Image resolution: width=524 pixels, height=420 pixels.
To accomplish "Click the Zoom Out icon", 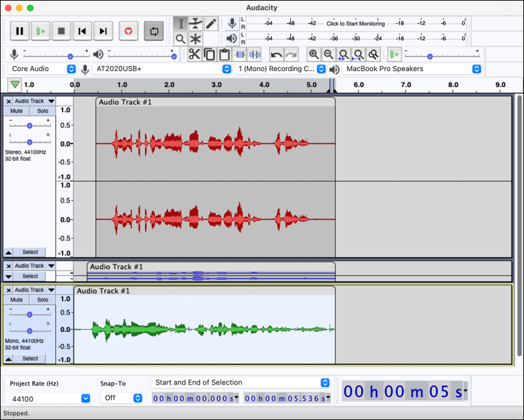I will [x=329, y=54].
